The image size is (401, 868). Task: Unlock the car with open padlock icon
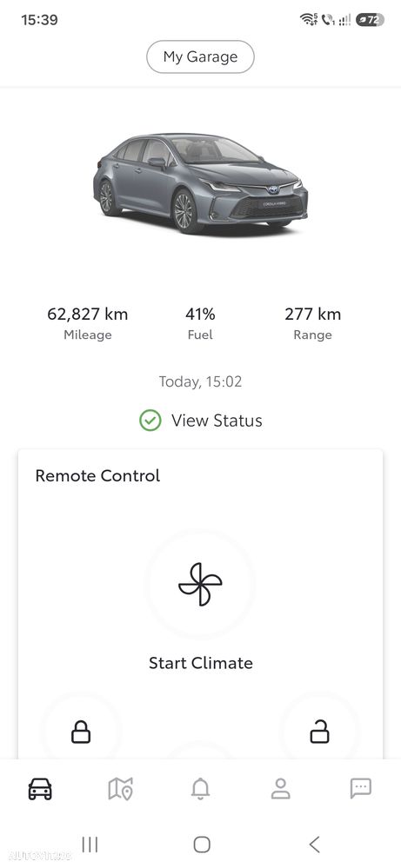(x=319, y=732)
